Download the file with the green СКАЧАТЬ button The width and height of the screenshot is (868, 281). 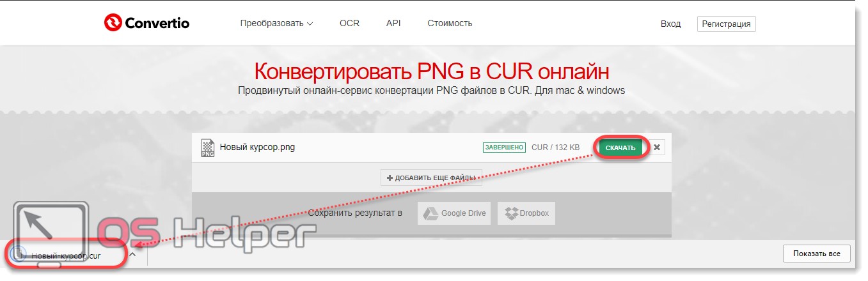click(620, 148)
